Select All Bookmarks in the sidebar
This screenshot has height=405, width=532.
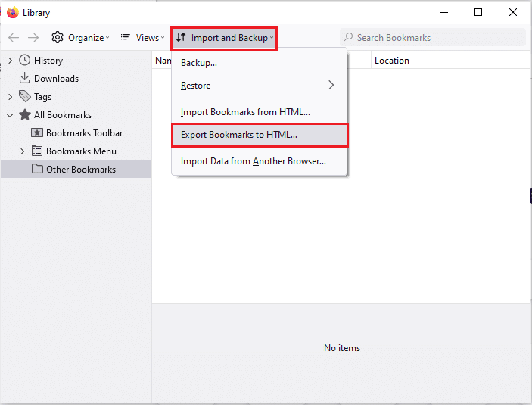[x=76, y=115]
